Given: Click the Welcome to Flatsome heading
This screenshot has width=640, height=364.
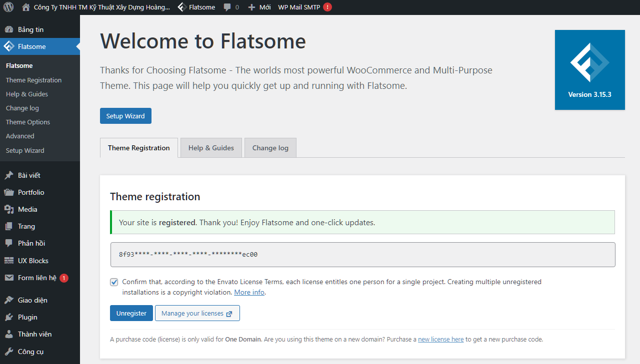Looking at the screenshot, I should coord(203,40).
